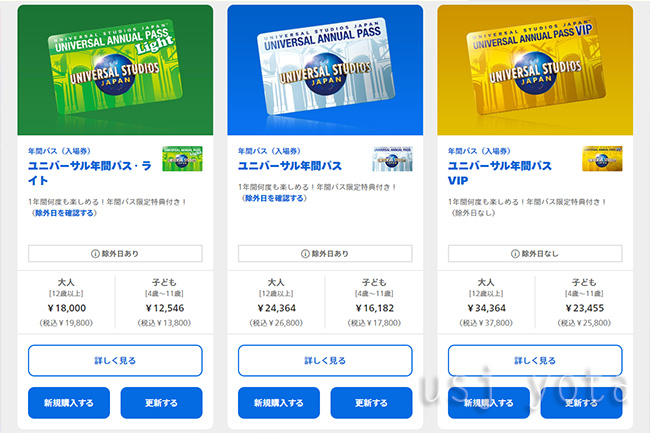Click 更新する for the VIP pass
This screenshot has height=433, width=650.
582,403
